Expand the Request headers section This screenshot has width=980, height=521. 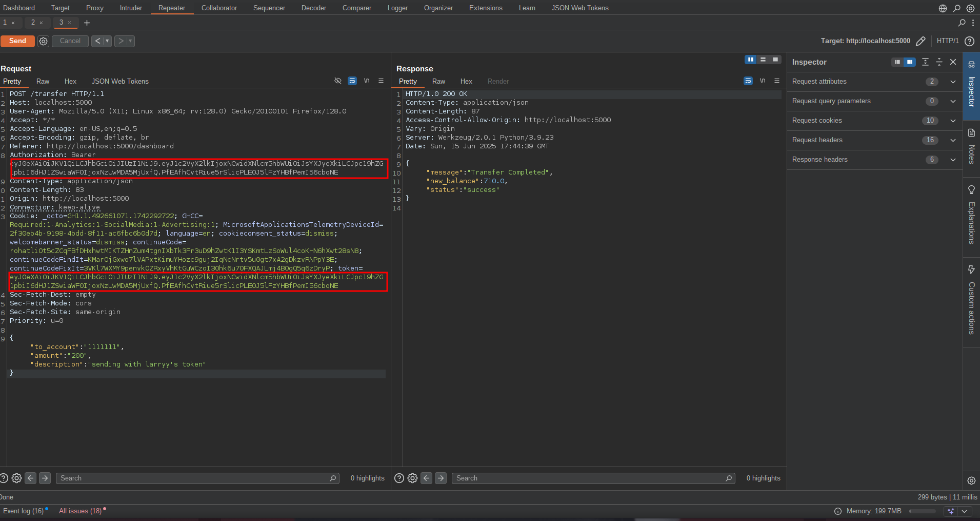tap(953, 140)
